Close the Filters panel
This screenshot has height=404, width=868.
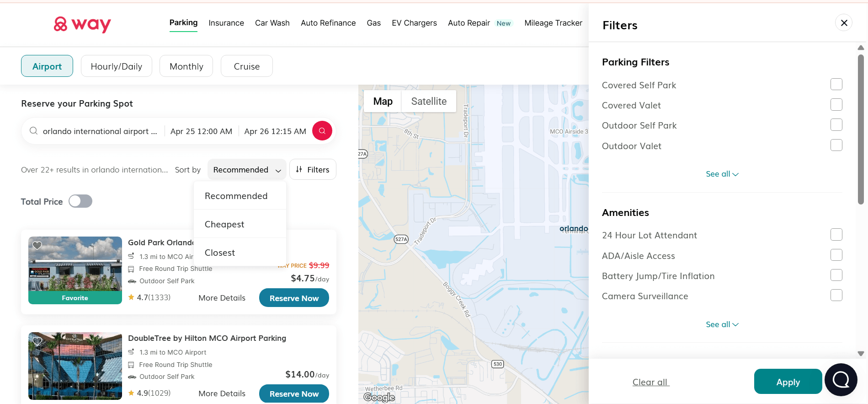[x=844, y=22]
